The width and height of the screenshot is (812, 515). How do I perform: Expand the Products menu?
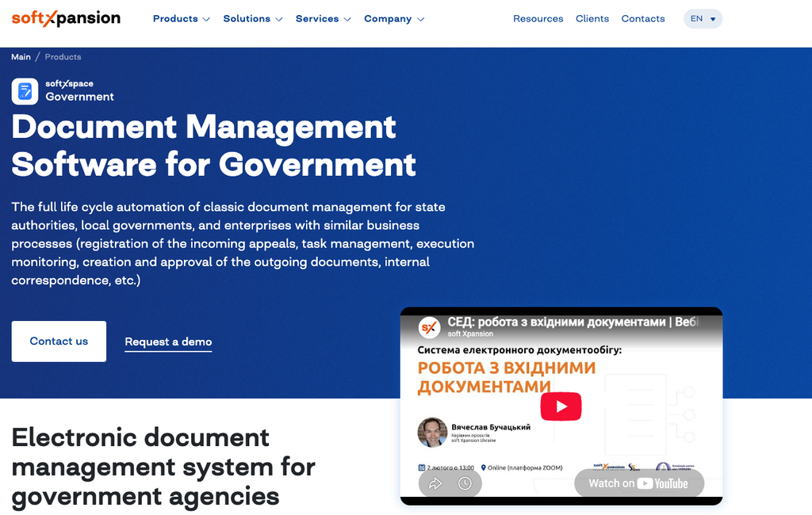click(182, 19)
